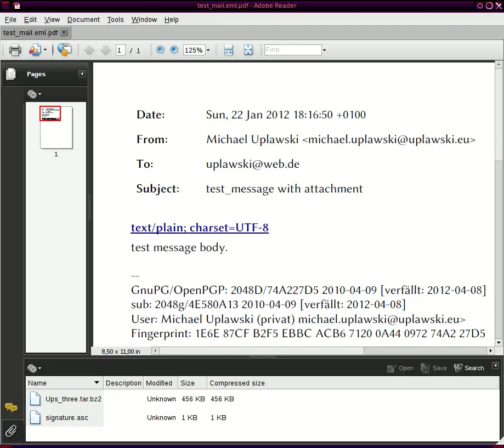Open the zoom level dropdown arrow

click(208, 50)
